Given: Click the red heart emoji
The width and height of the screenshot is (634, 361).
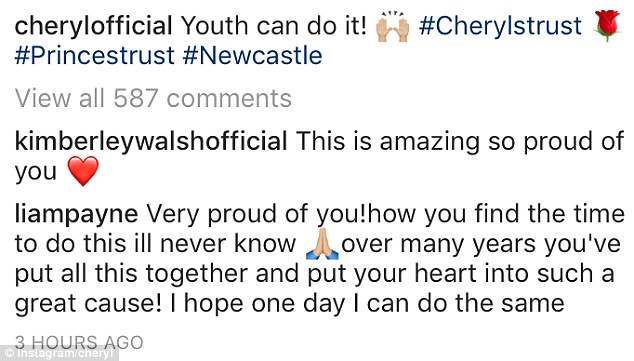Looking at the screenshot, I should pos(83,171).
